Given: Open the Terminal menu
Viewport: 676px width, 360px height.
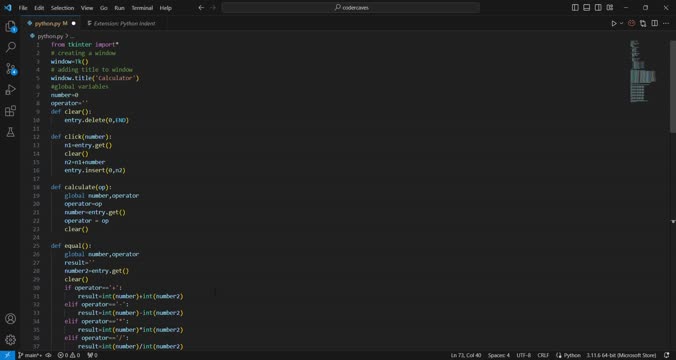Looking at the screenshot, I should [x=142, y=8].
